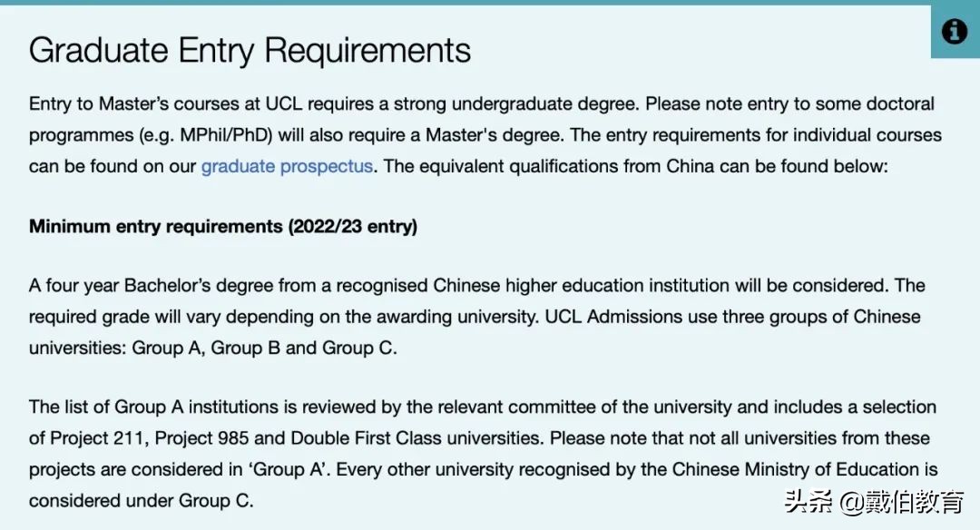This screenshot has width=980, height=530.
Task: Click the info icon in the teal banner
Action: [x=954, y=31]
